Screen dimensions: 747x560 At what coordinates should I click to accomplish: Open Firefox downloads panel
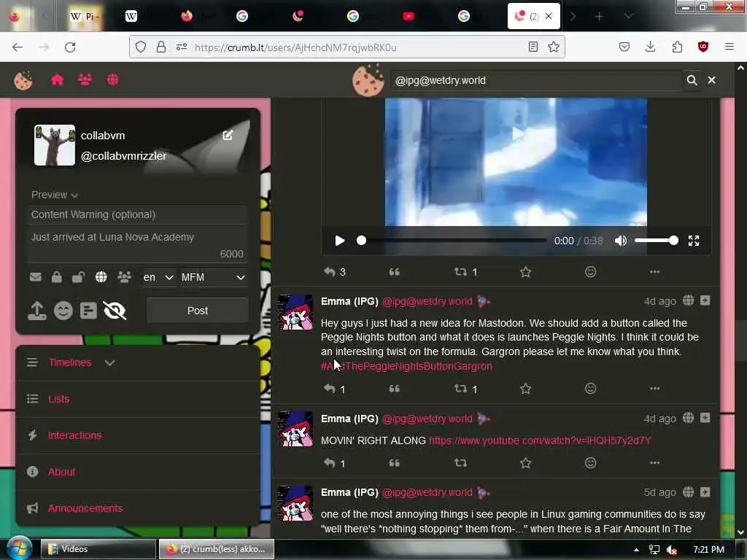pos(650,47)
